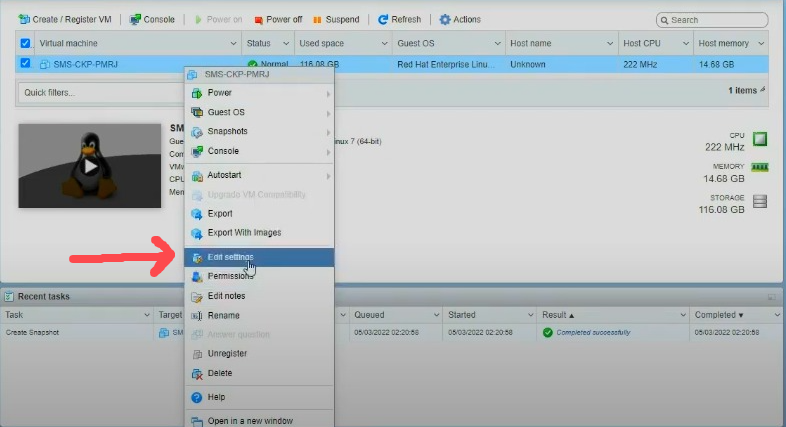Click Completed successfully result text
786x427 pixels.
click(x=593, y=332)
